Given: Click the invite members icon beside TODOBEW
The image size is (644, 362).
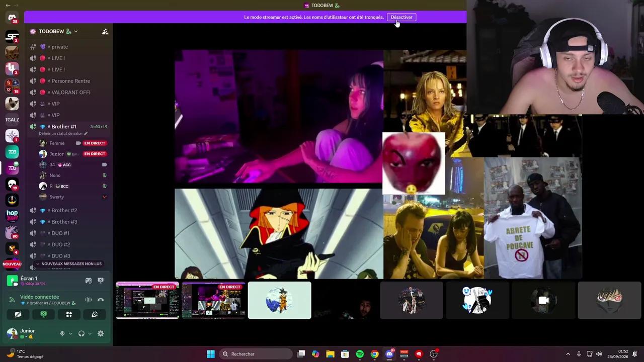Looking at the screenshot, I should pos(105,31).
